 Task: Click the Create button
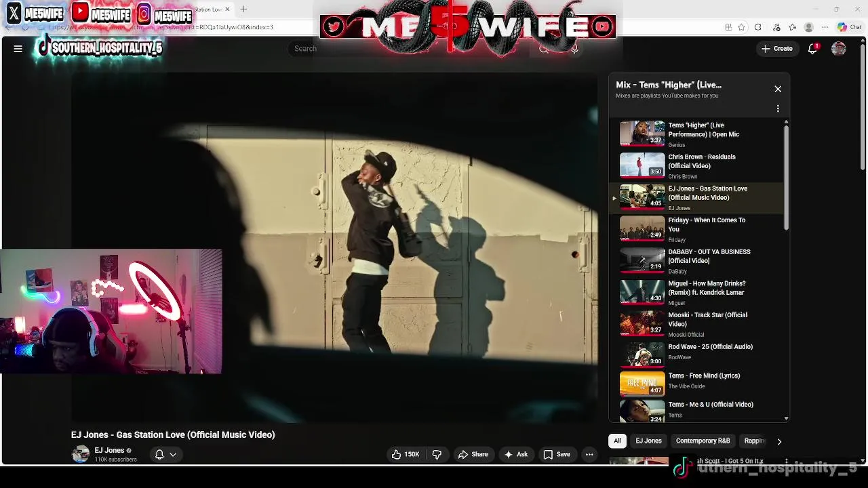tap(777, 48)
